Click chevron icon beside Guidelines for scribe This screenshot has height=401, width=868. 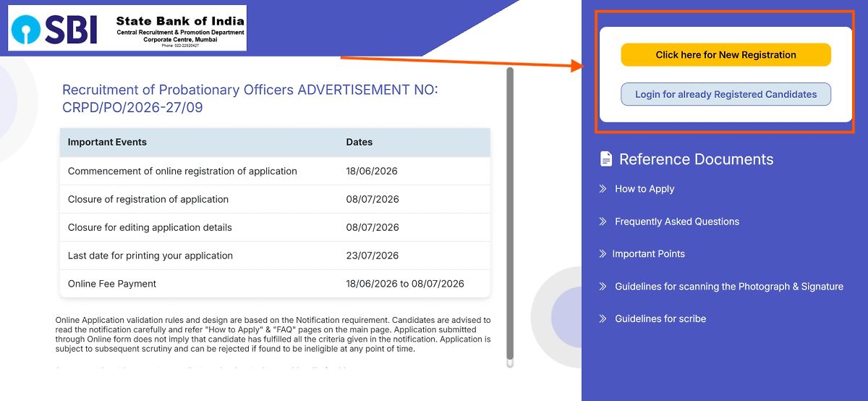pos(603,318)
